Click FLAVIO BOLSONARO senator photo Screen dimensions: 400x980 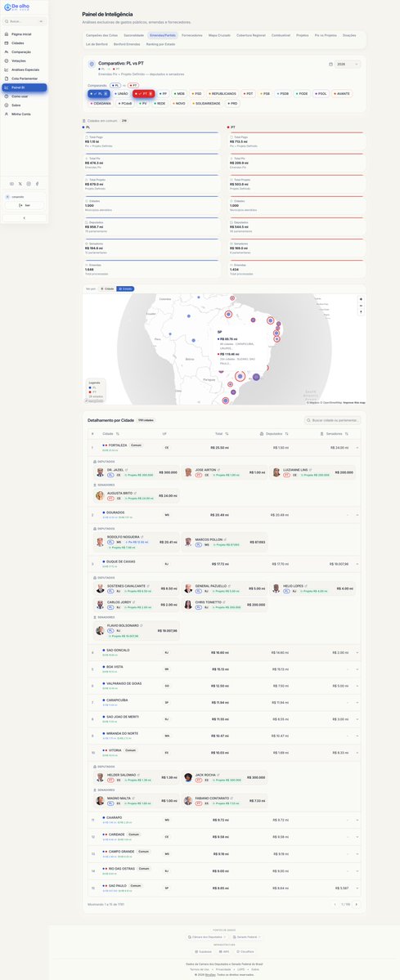100,630
